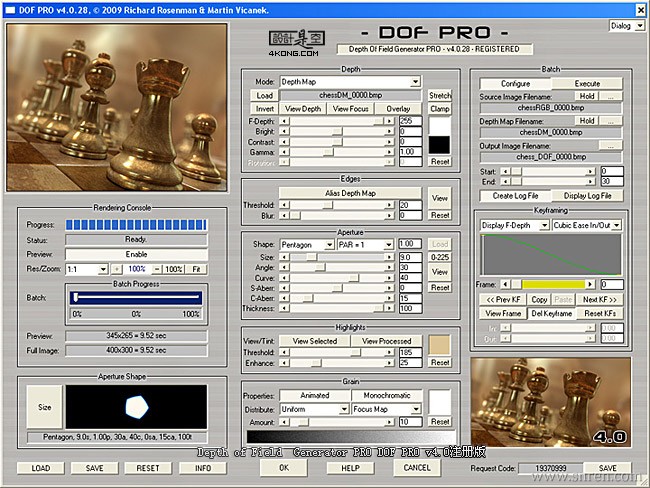The width and height of the screenshot is (650, 488).
Task: Click the beige Highlights tint color swatch
Action: click(440, 347)
